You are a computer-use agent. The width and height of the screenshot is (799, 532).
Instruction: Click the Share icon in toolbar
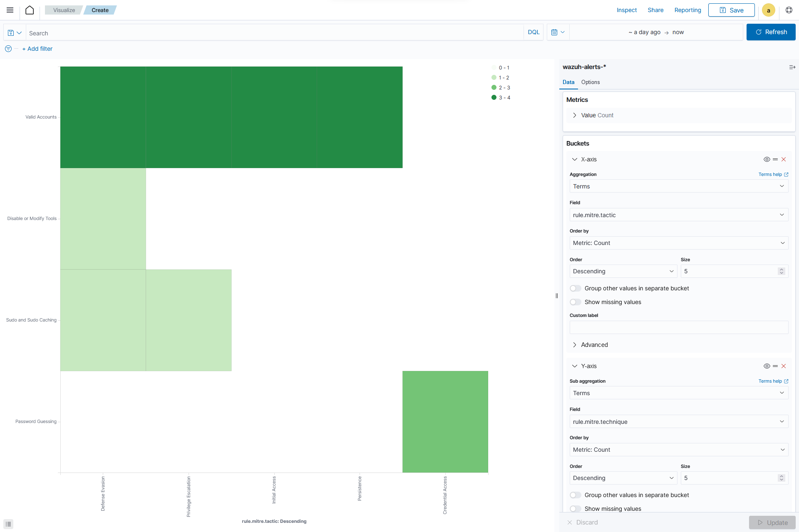pyautogui.click(x=656, y=10)
